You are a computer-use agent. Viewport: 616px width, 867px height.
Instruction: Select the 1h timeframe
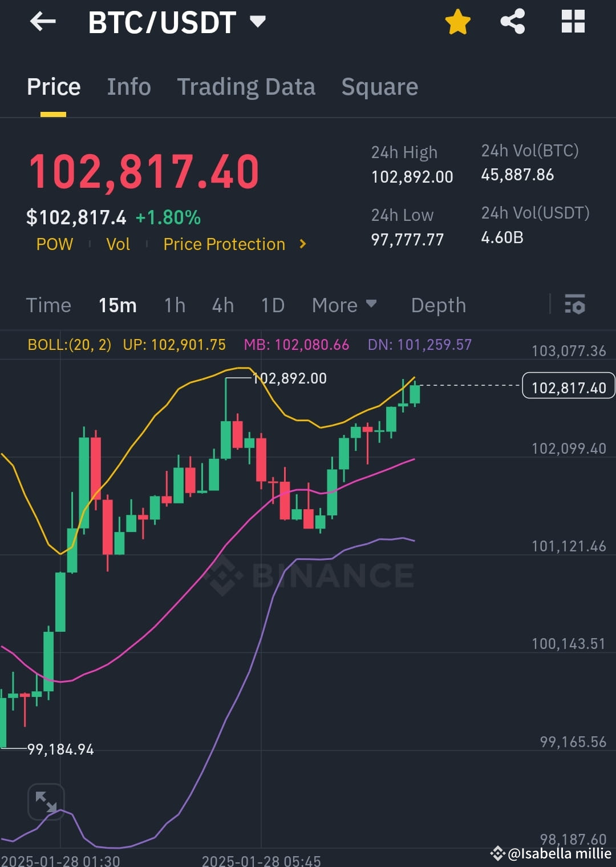tap(175, 305)
